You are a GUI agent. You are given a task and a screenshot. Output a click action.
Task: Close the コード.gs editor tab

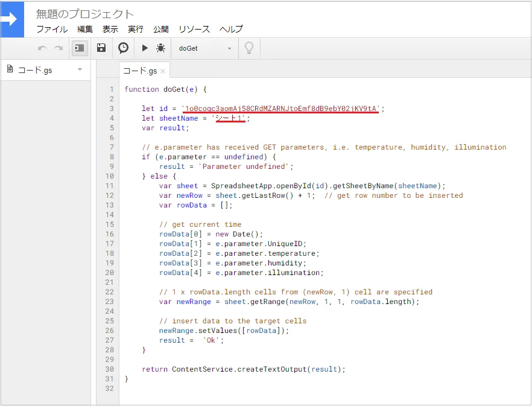pyautogui.click(x=163, y=71)
